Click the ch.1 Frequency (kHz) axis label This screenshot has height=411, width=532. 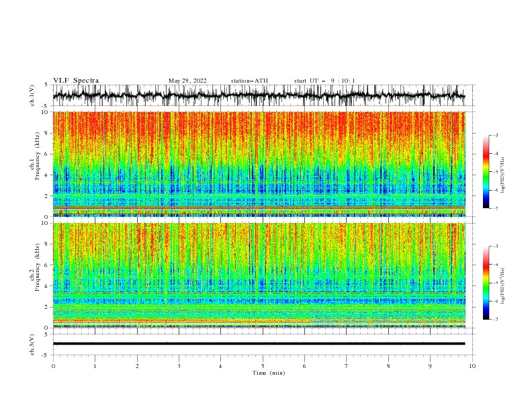pos(35,156)
